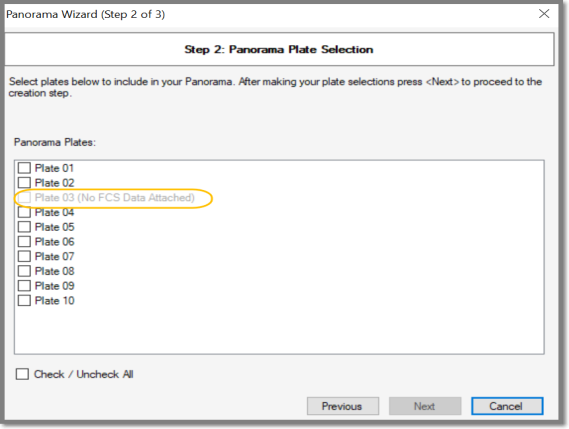Click the Plate 10 label text
Viewport: 569px width, 429px height.
tap(54, 301)
